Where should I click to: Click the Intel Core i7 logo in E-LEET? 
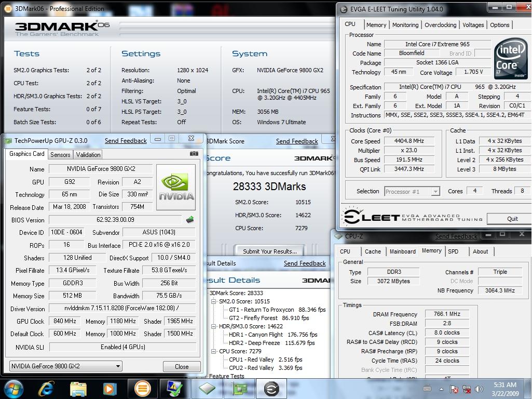[x=511, y=59]
